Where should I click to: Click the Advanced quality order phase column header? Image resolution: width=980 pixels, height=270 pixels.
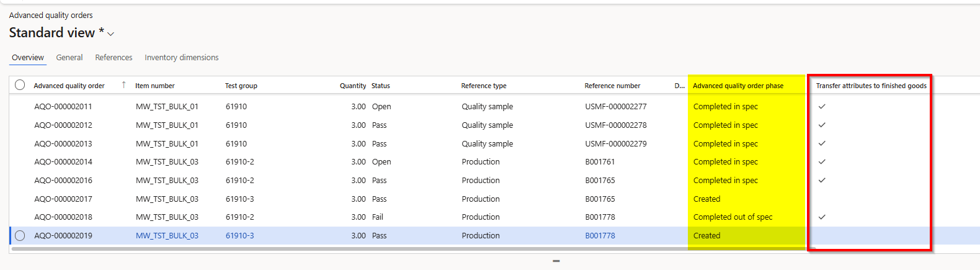tap(737, 86)
